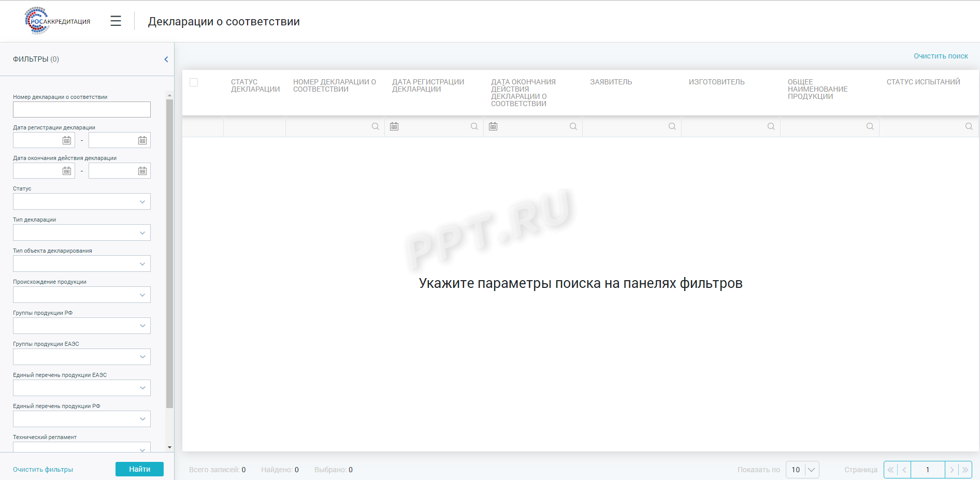The height and width of the screenshot is (480, 980).
Task: Click search icon in Статус испытаний column
Action: (x=969, y=126)
